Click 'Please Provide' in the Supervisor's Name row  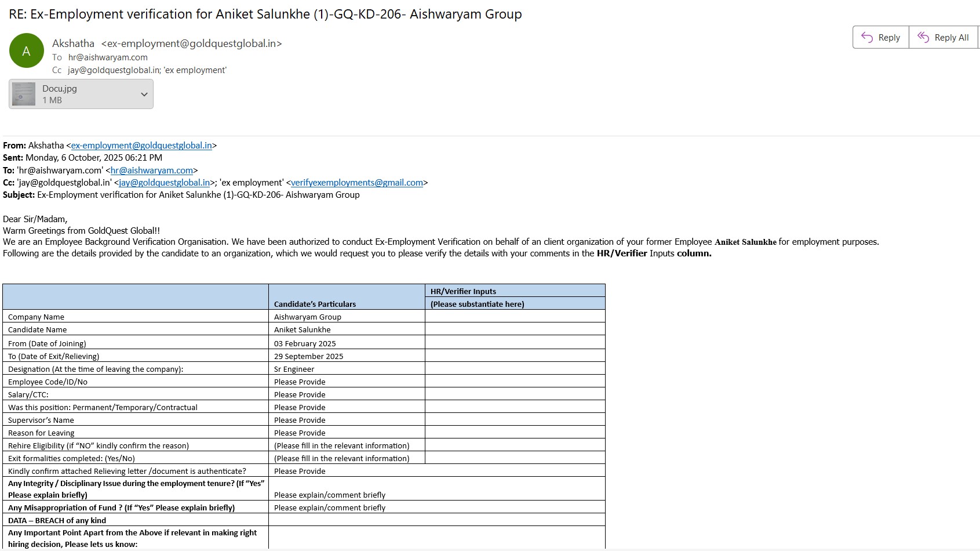pos(300,420)
